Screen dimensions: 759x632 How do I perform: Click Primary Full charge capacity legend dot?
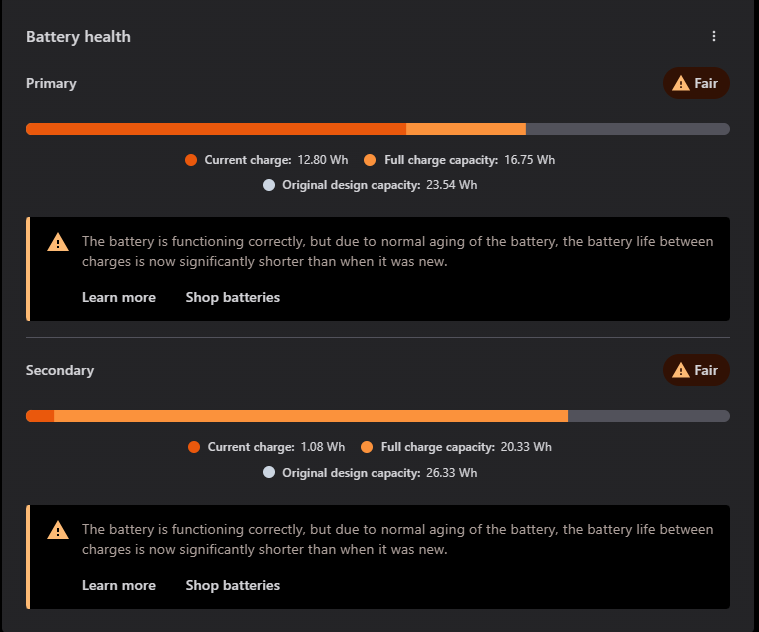[370, 160]
